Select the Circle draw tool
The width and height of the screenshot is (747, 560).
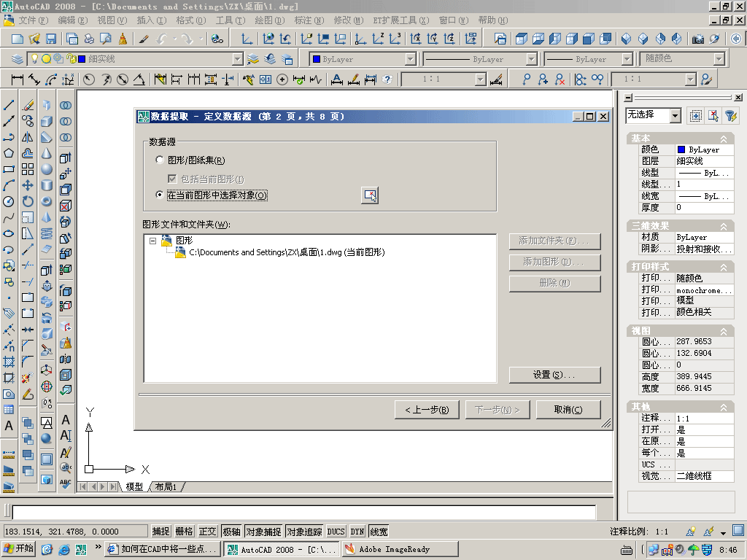(9, 202)
